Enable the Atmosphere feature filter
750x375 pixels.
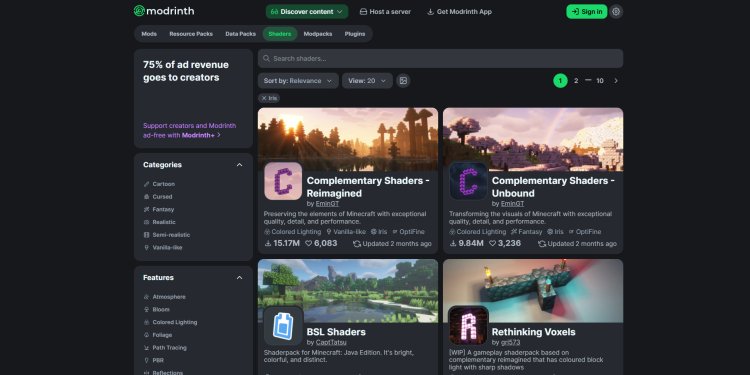click(165, 297)
